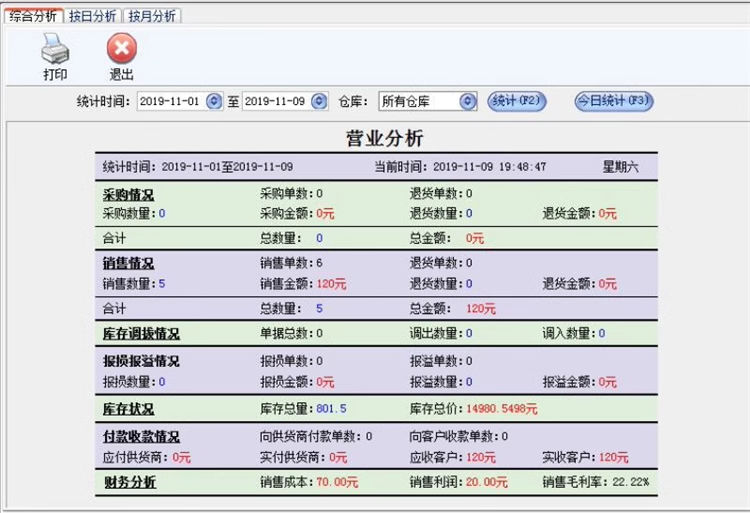This screenshot has width=750, height=513.
Task: Open the 库存状况 section link
Action: tap(128, 409)
